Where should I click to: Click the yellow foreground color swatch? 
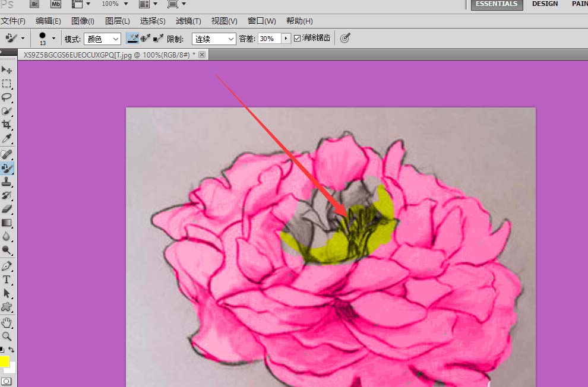click(4, 361)
